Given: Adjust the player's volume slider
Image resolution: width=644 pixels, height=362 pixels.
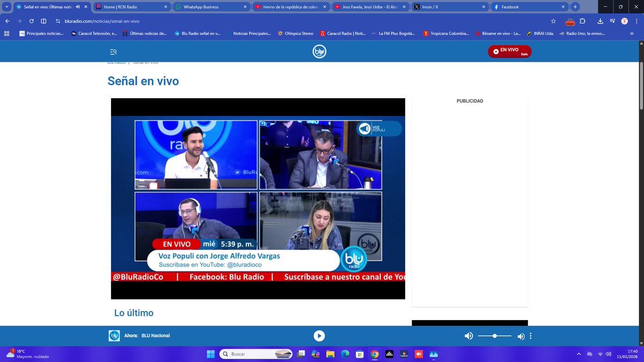Looking at the screenshot, I should (x=494, y=335).
